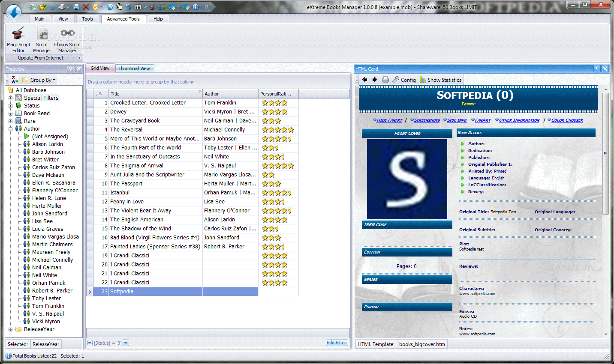The image size is (614, 364).
Task: Click the Hide Fanart link
Action: (x=389, y=120)
